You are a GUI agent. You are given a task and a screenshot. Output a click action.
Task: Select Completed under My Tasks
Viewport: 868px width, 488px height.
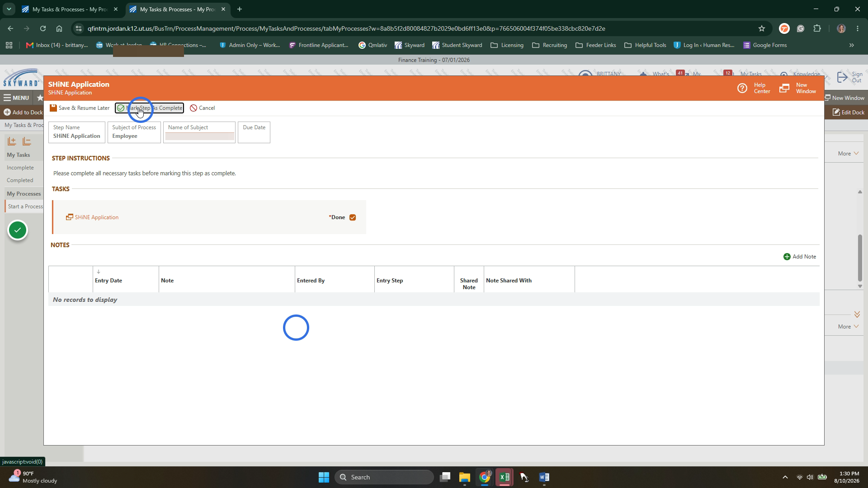click(20, 180)
